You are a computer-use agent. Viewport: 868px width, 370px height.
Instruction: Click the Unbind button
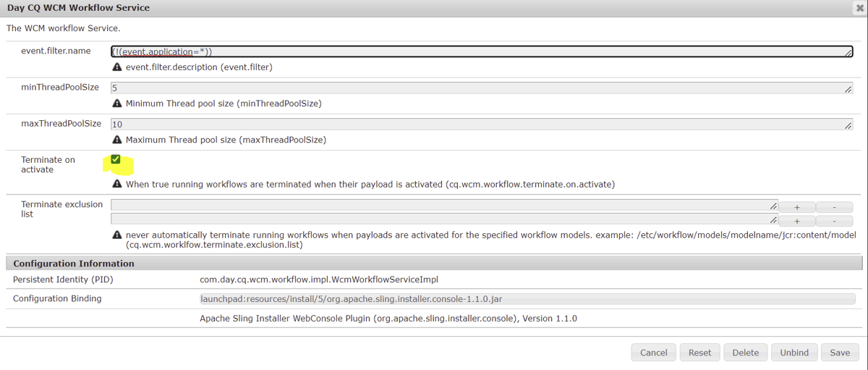click(794, 353)
